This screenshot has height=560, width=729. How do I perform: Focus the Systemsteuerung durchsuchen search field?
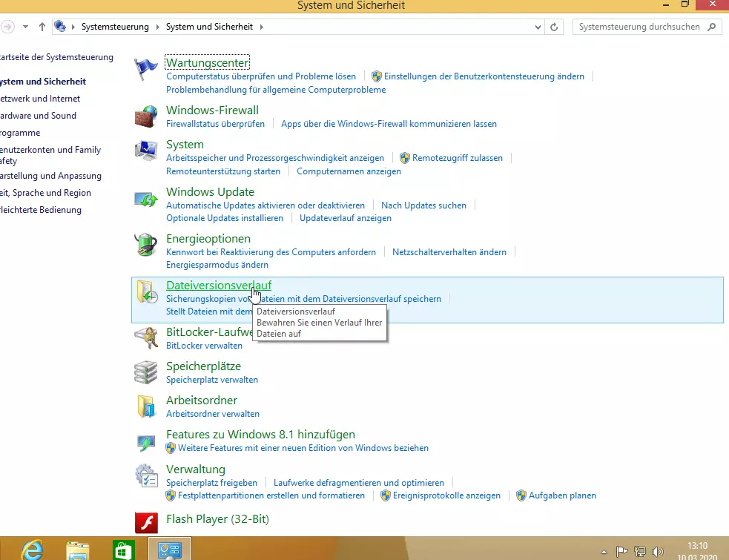point(639,27)
